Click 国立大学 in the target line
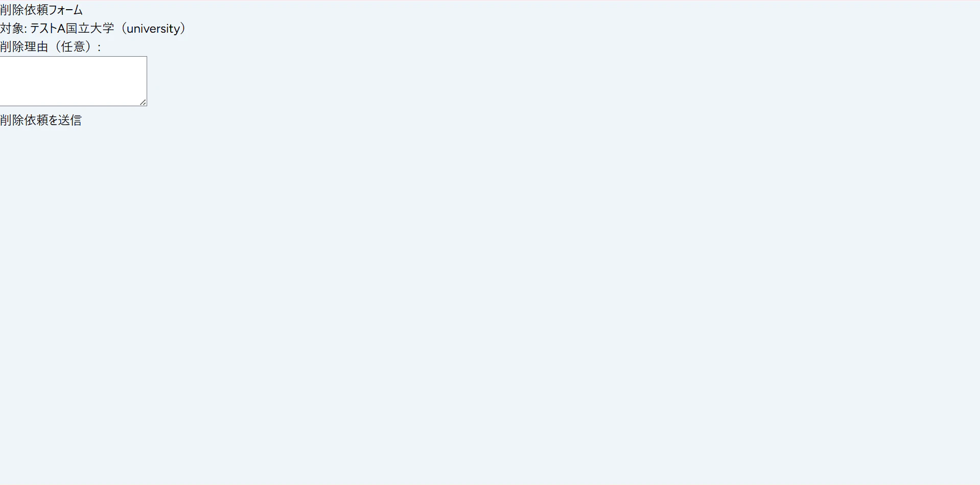Image resolution: width=980 pixels, height=485 pixels. 90,29
